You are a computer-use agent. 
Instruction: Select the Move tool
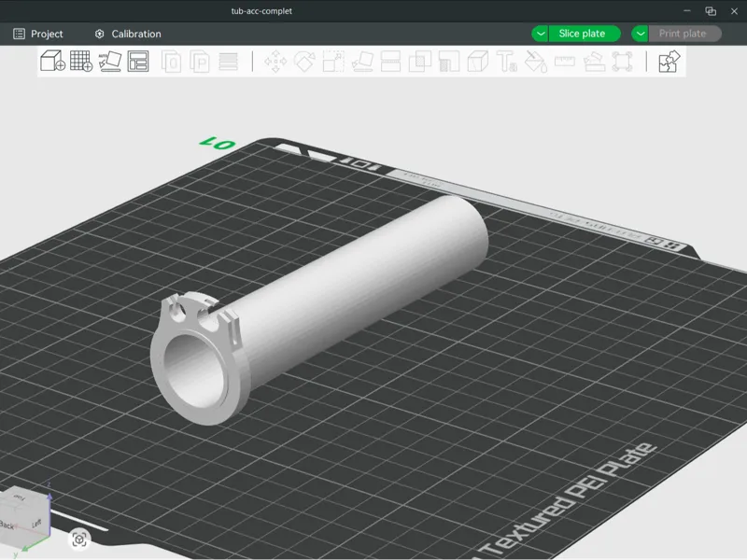(x=275, y=62)
